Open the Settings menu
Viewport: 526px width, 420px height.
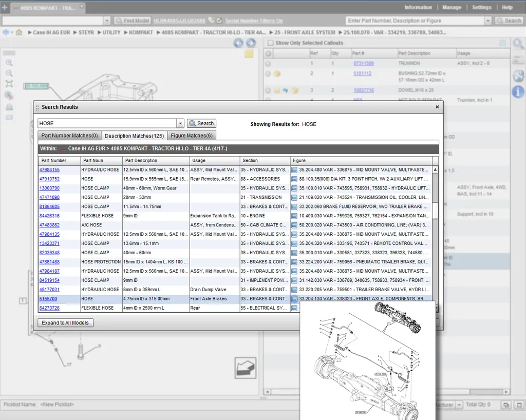[481, 7]
